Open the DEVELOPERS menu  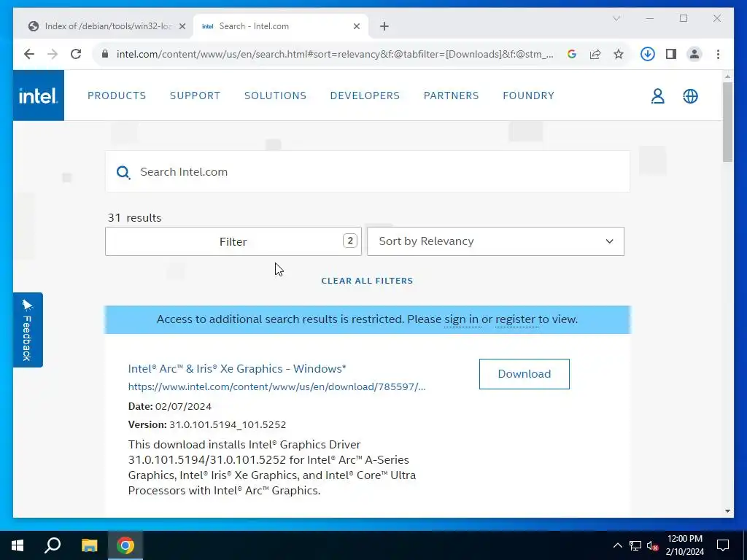[x=365, y=96]
